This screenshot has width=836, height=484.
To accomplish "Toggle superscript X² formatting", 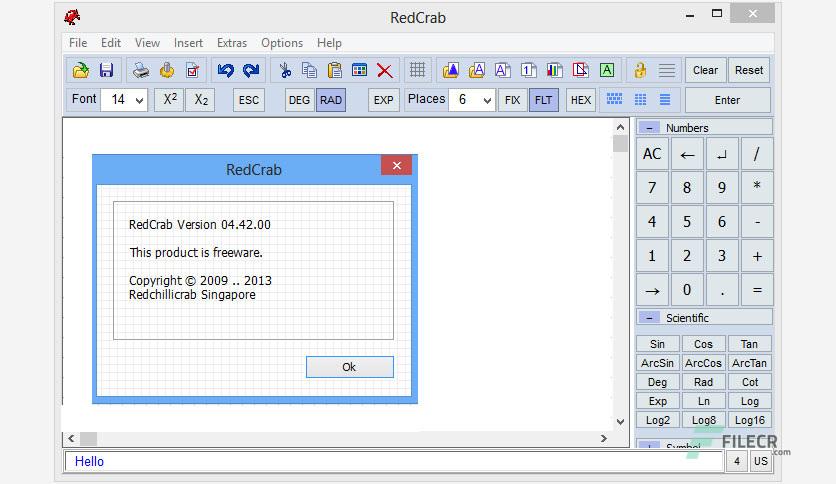I will (170, 100).
